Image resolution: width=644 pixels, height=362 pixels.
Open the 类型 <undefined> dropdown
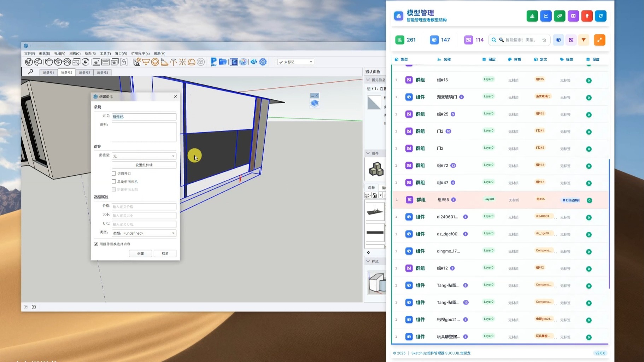coord(144,233)
